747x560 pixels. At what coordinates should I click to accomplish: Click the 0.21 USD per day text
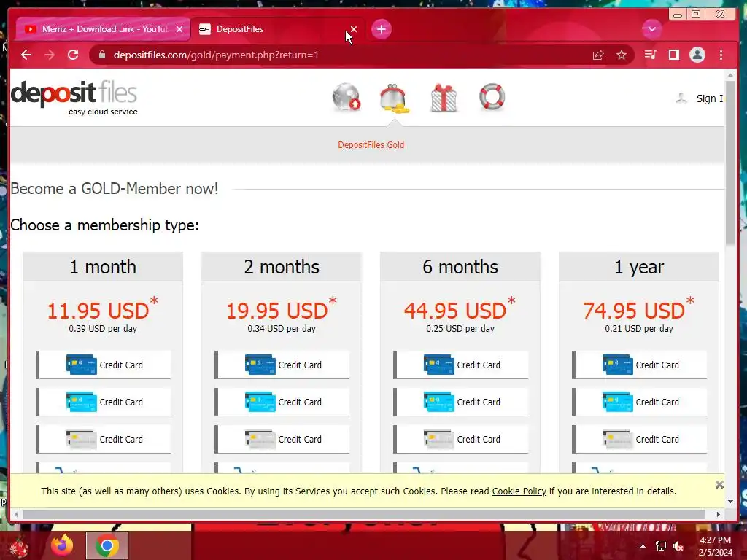639,329
